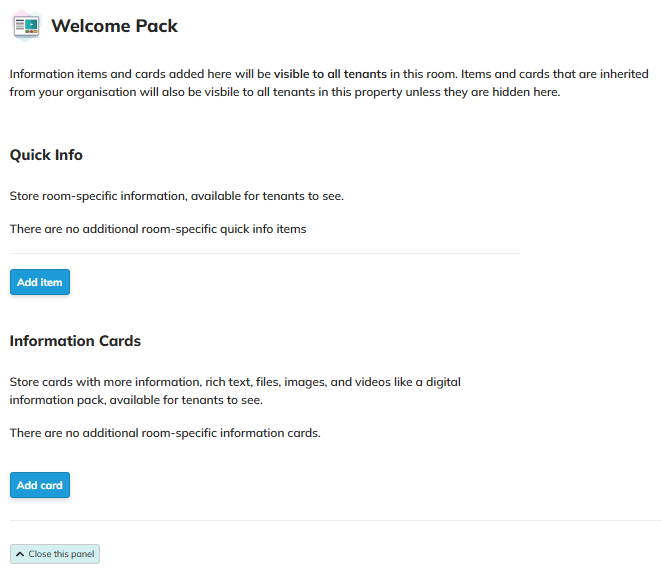Click 'information pack, available for tenants' line
Viewport: 662px width, 571px height.
click(136, 400)
